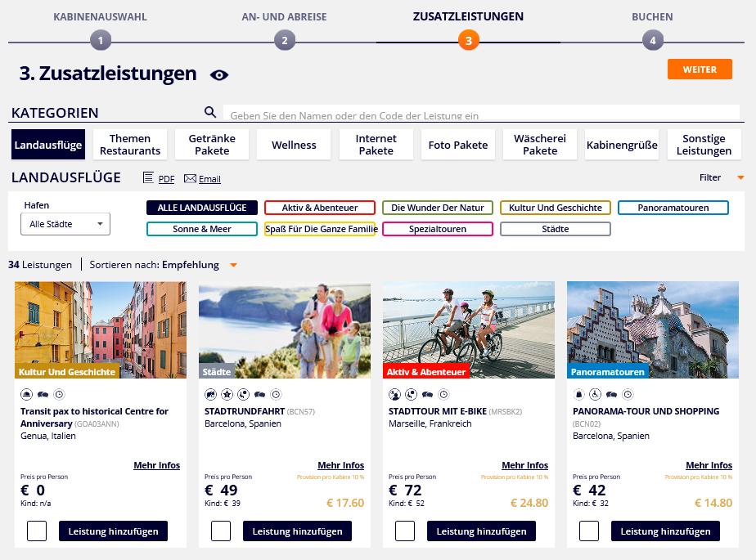Toggle the Sonne & Meer filter

[x=202, y=229]
